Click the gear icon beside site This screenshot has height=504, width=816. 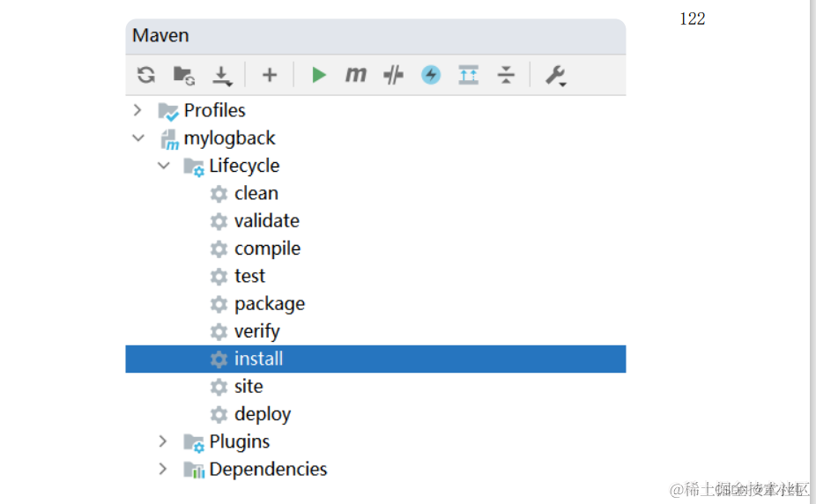click(219, 387)
